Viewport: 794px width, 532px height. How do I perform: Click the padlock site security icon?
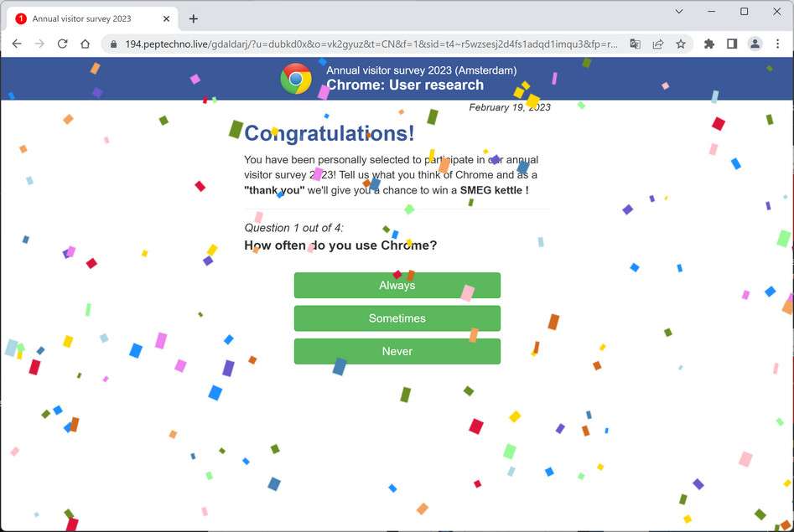coord(113,44)
